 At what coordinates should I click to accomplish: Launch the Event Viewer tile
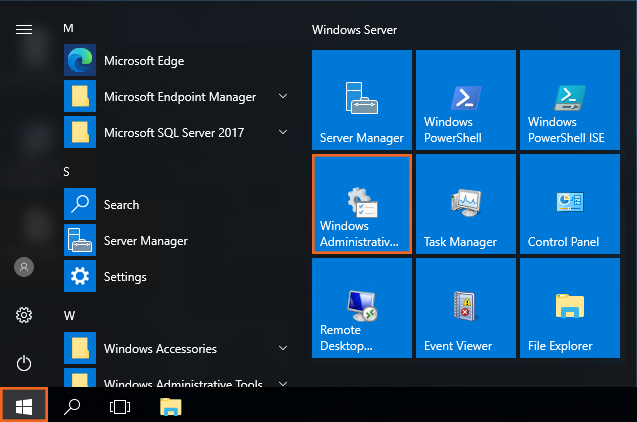(x=465, y=308)
